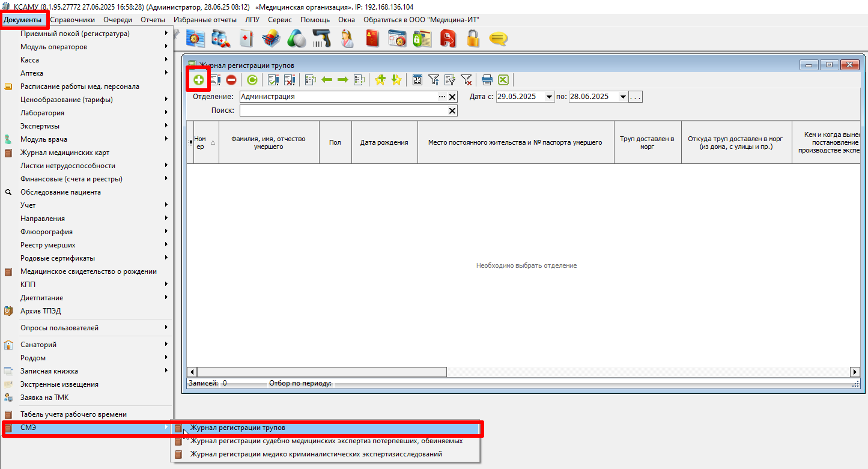Click into the Поиск search field
This screenshot has height=469, width=868.
click(344, 110)
